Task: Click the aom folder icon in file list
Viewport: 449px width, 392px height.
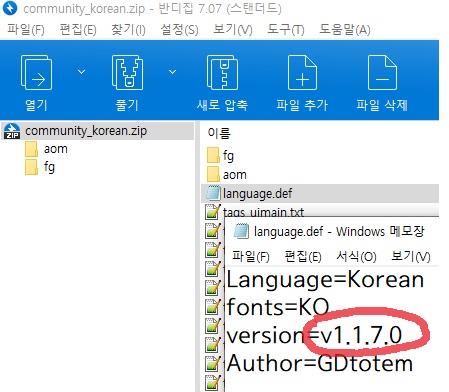Action: [x=213, y=174]
